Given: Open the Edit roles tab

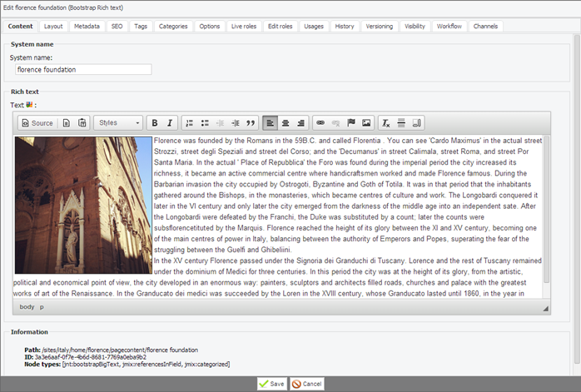Looking at the screenshot, I should point(281,27).
